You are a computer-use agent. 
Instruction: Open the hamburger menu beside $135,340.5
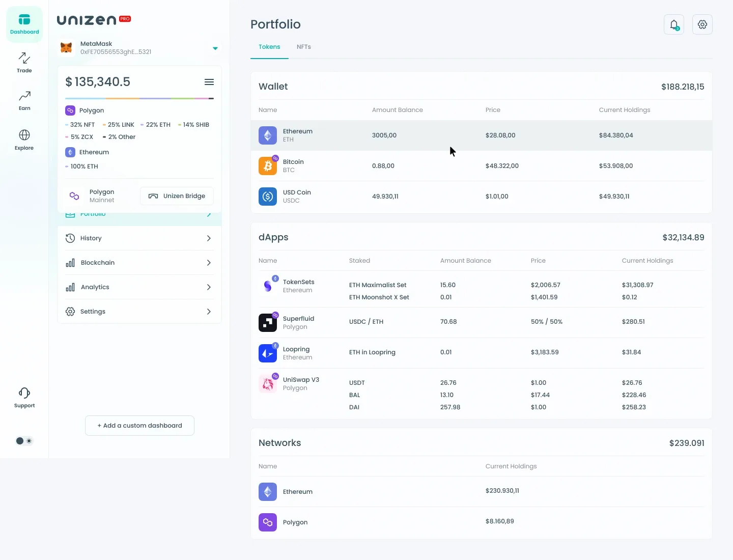pyautogui.click(x=209, y=82)
